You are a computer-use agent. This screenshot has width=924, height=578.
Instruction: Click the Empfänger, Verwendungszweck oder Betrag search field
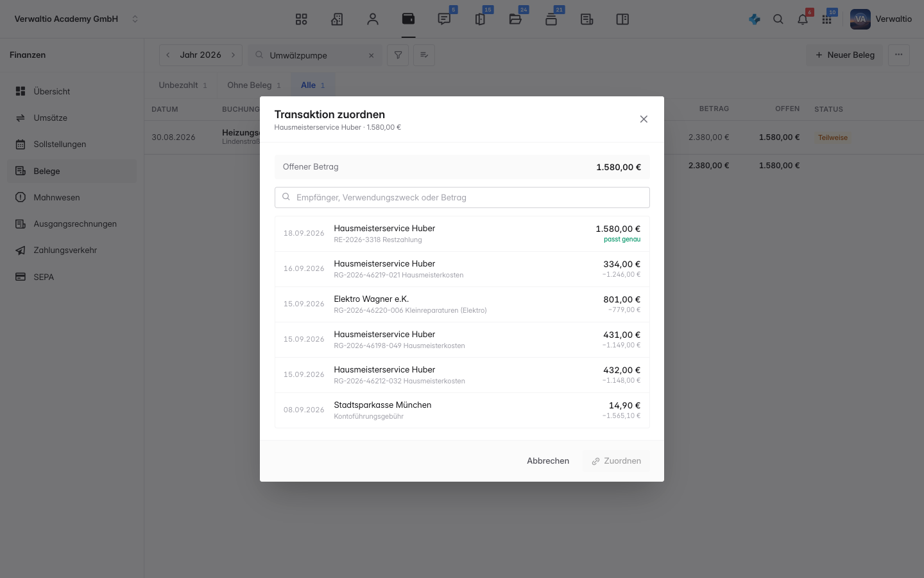(x=462, y=198)
